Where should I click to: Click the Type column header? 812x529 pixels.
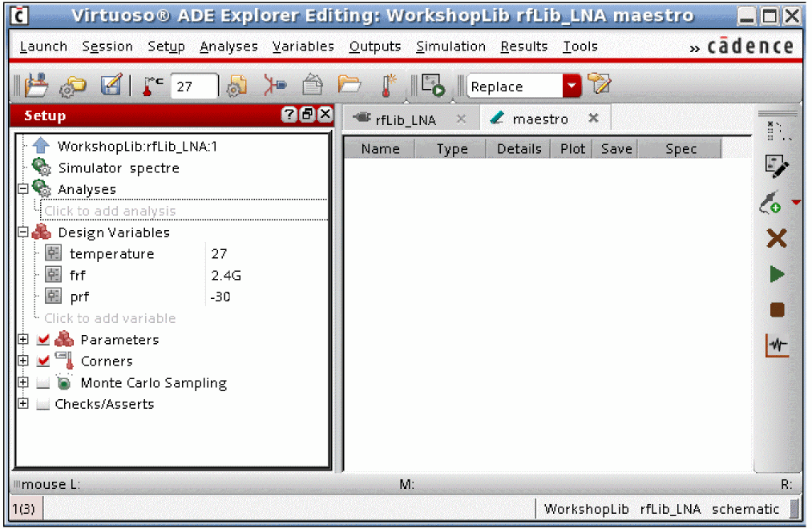click(451, 149)
